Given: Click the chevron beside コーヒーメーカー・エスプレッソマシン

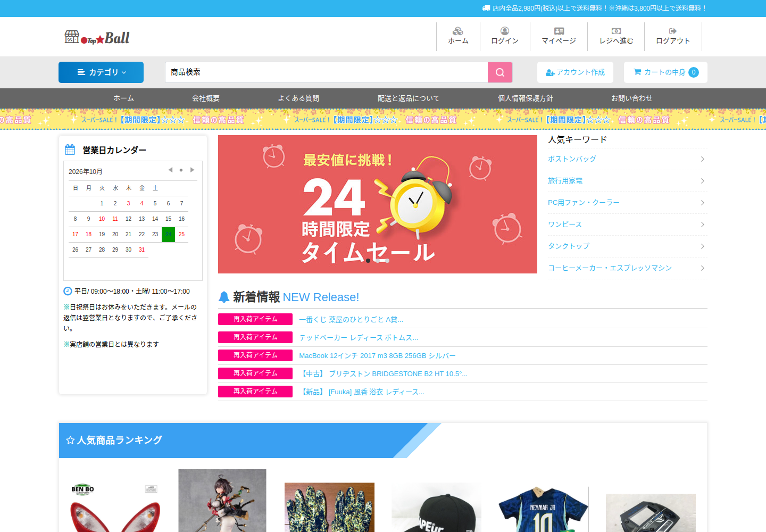Looking at the screenshot, I should [703, 268].
